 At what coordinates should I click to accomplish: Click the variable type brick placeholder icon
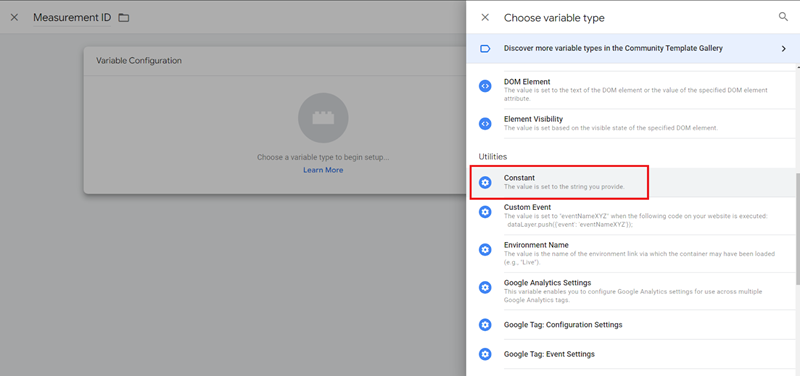tap(323, 117)
